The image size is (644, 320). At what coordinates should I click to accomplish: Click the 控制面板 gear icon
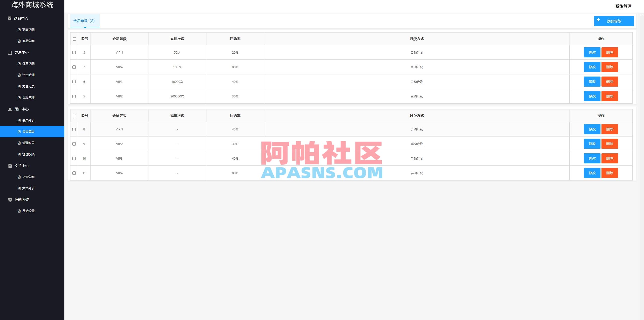click(10, 200)
